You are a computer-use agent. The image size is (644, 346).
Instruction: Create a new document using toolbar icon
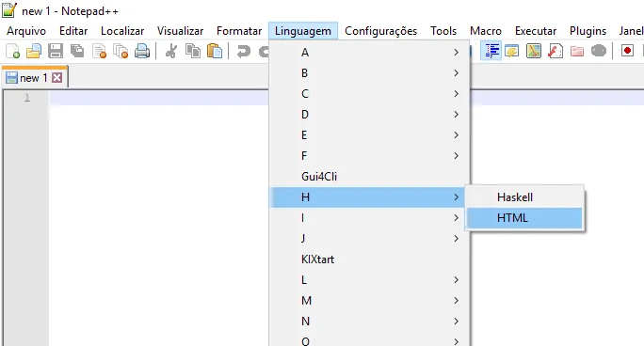(13, 52)
